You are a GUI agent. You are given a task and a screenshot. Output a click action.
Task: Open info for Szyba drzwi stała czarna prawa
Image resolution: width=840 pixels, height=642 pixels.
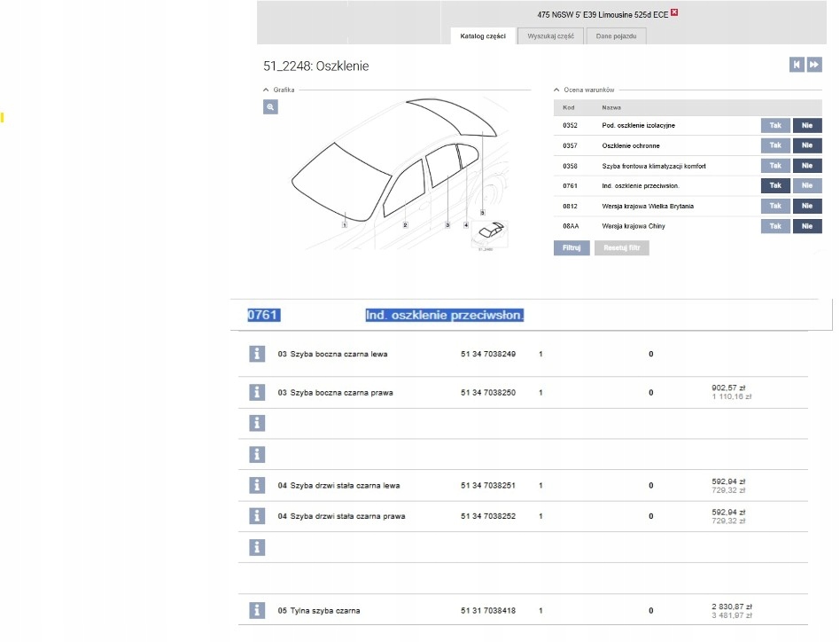point(257,516)
